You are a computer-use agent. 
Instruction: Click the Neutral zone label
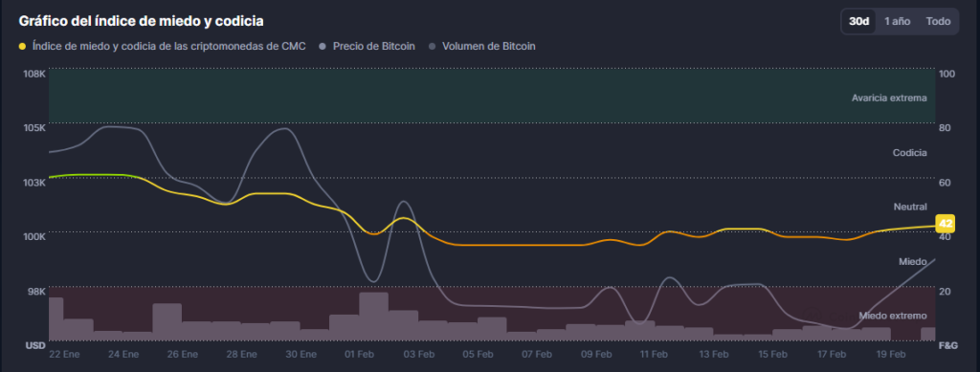(911, 207)
